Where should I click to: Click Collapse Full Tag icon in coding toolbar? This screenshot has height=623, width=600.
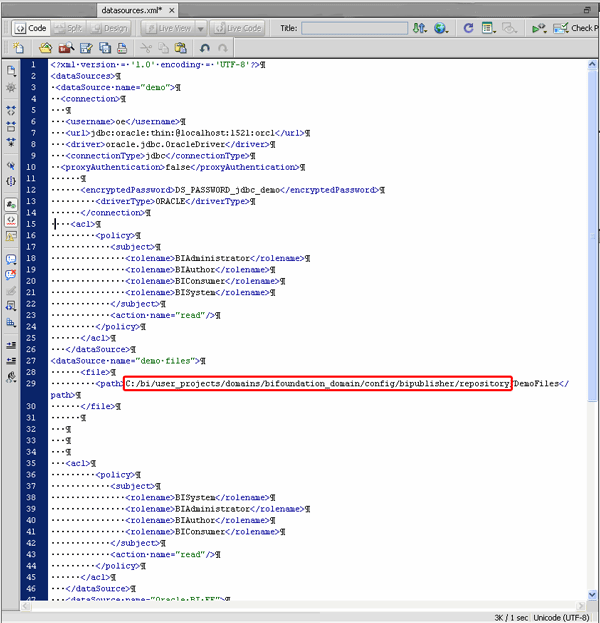[11, 108]
